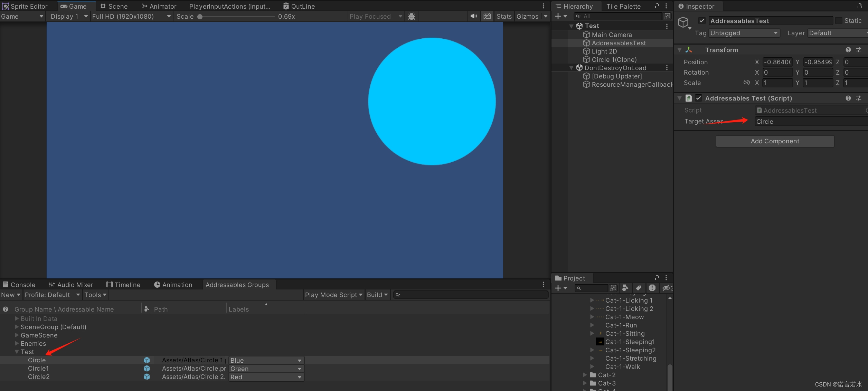Open the Test scene kebab menu
The width and height of the screenshot is (868, 391).
pos(667,26)
